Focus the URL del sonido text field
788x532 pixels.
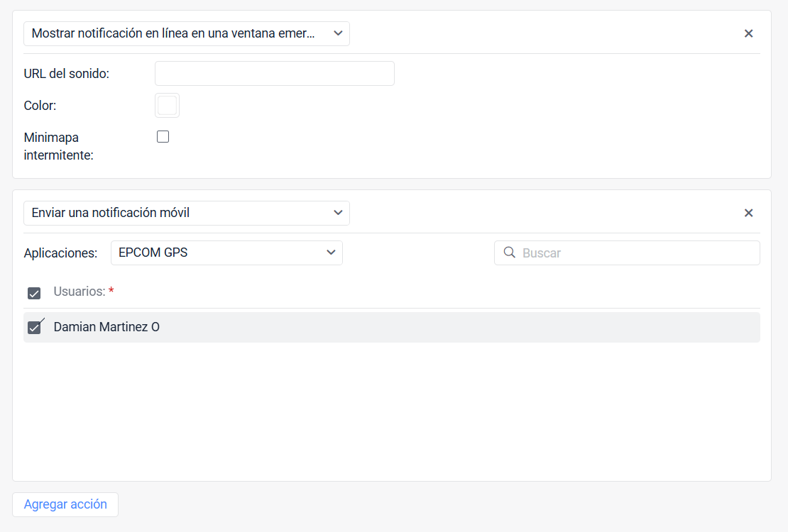tap(275, 73)
